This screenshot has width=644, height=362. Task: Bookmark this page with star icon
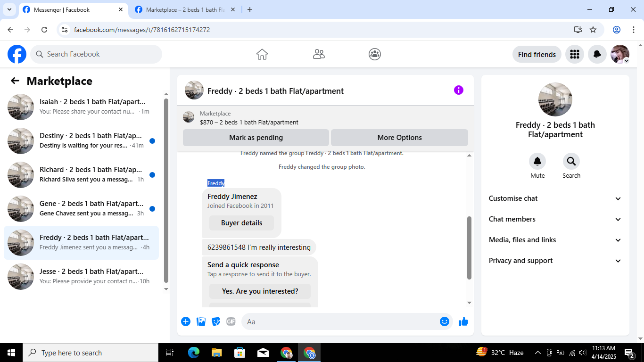pyautogui.click(x=593, y=30)
